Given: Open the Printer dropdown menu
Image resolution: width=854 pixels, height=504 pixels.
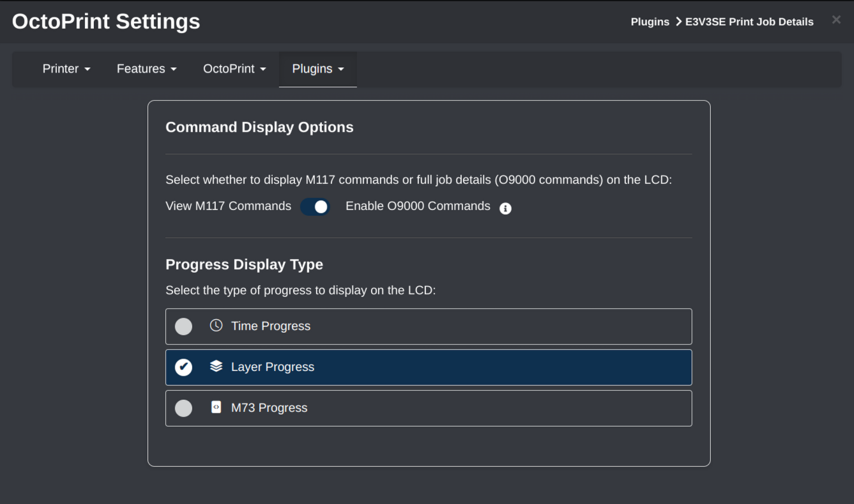Looking at the screenshot, I should coord(66,69).
